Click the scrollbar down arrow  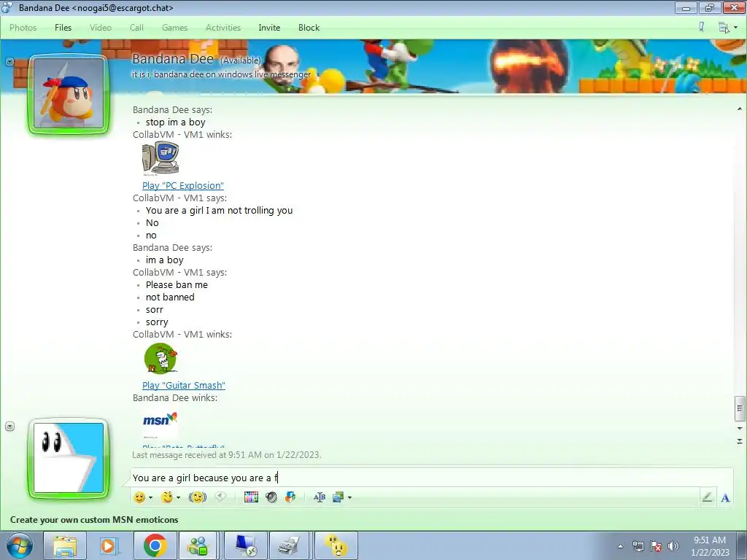click(x=740, y=429)
